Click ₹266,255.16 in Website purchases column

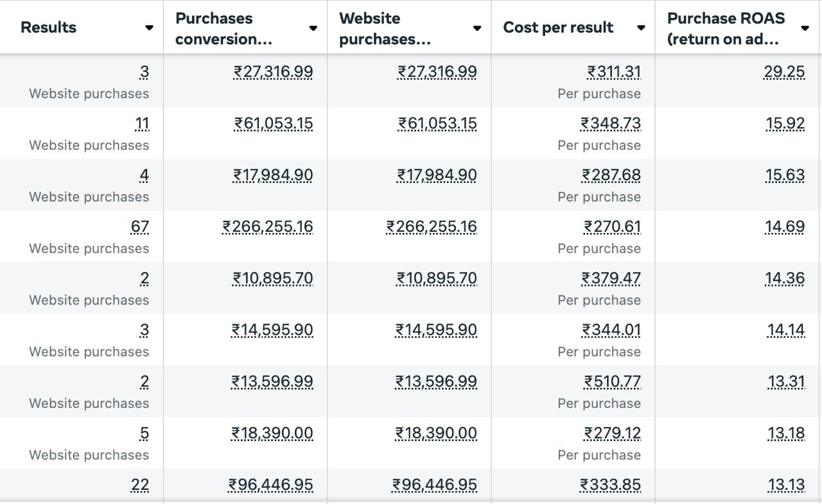[x=432, y=227]
